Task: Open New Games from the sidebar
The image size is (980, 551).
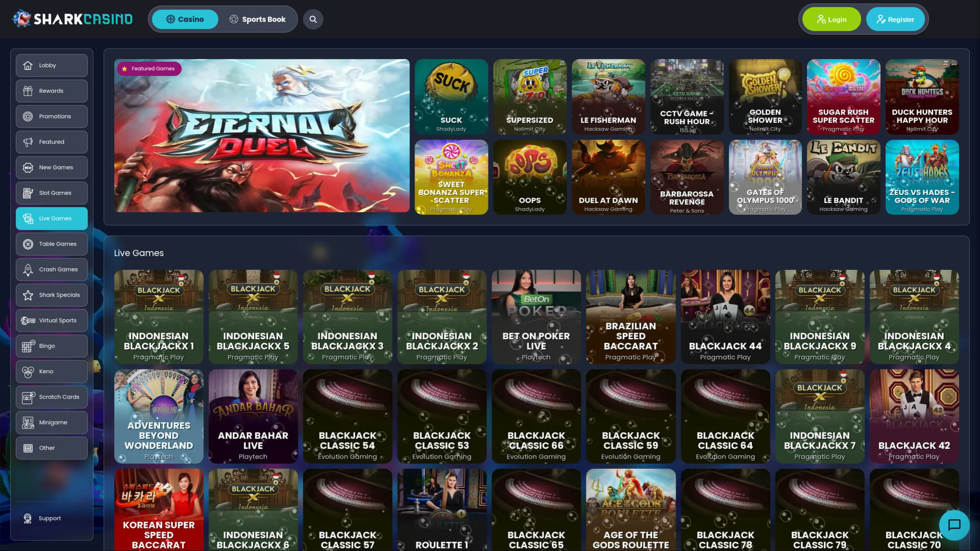Action: tap(28, 167)
